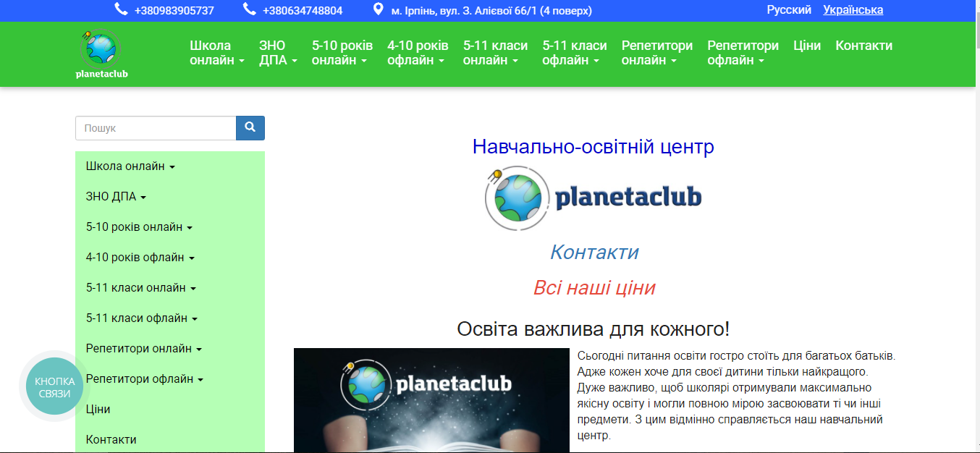Open the address м. Ірпінь, вул. З. Алієвої

coord(491,11)
